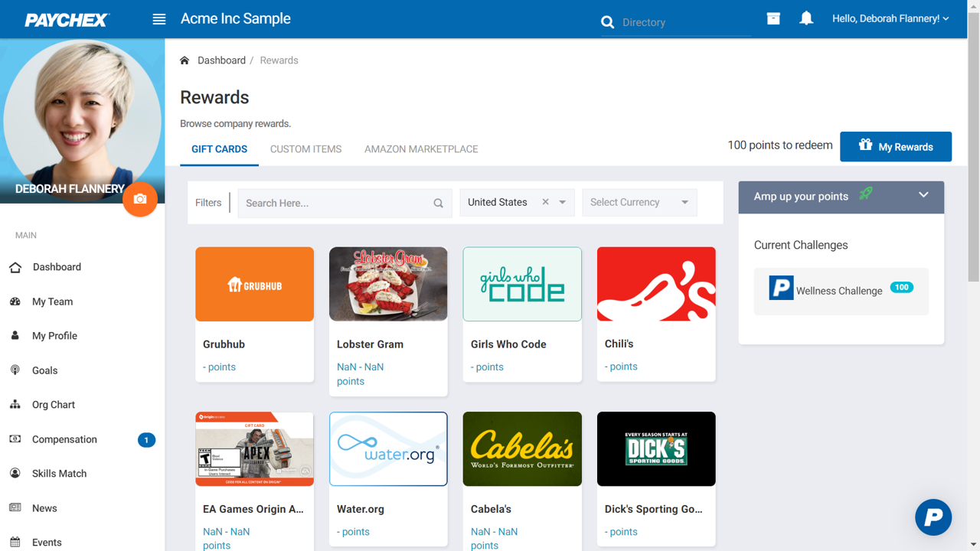Click the Directory search magnifier icon

coord(607,22)
